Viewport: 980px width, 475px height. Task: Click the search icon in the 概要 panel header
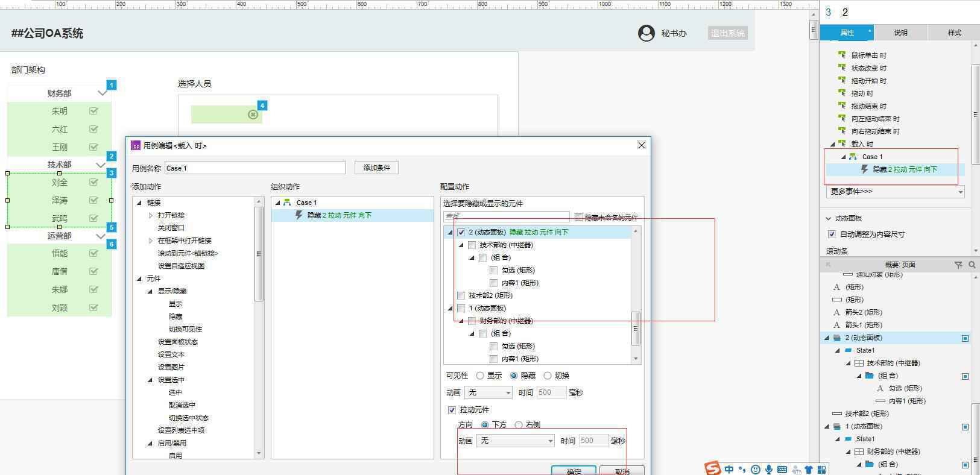972,265
